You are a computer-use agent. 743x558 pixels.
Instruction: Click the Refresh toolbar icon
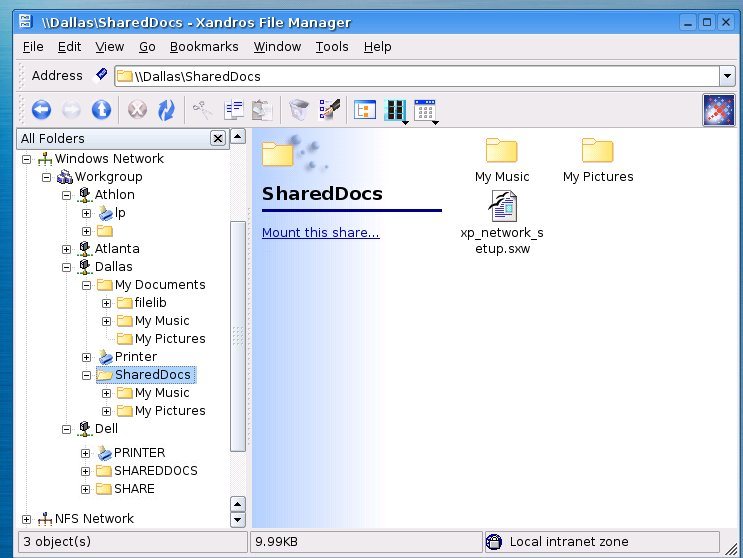tap(167, 109)
